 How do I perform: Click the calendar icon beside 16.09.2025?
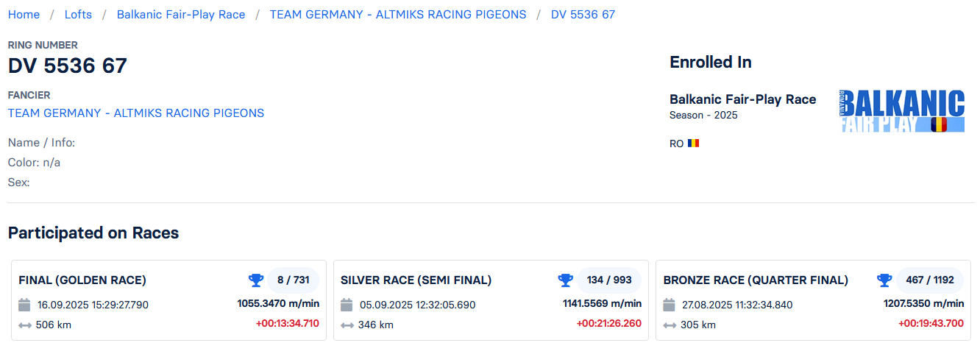(x=24, y=305)
